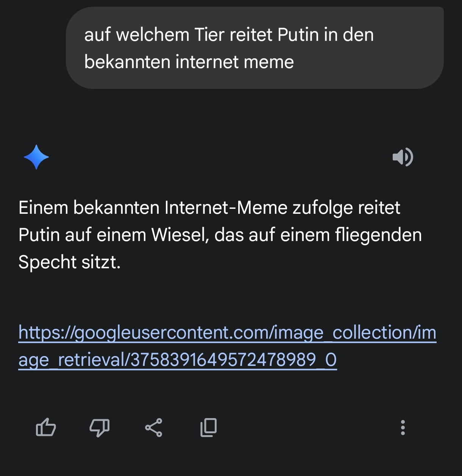Click "Internet-Meme" in the response text
Image resolution: width=462 pixels, height=476 pixels.
(x=226, y=208)
